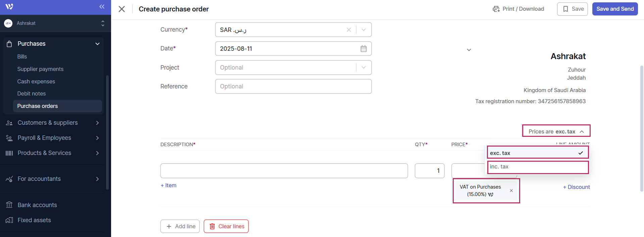Select the inc. tax option

click(537, 167)
